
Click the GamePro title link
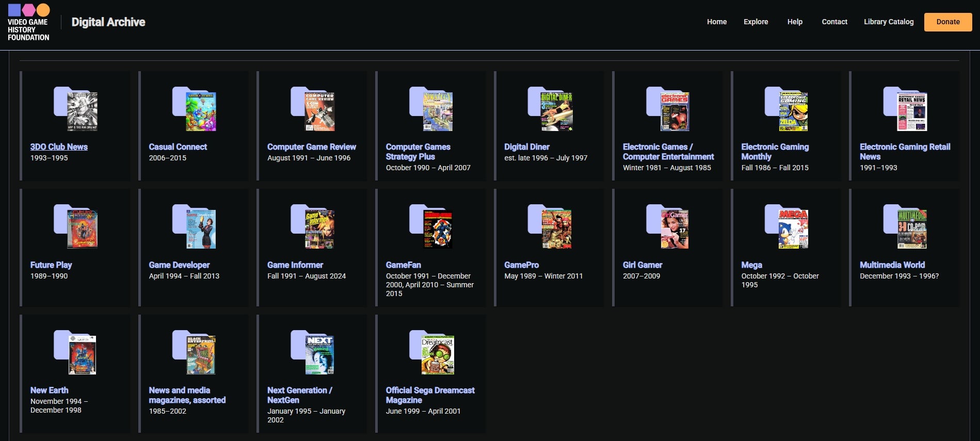click(521, 265)
